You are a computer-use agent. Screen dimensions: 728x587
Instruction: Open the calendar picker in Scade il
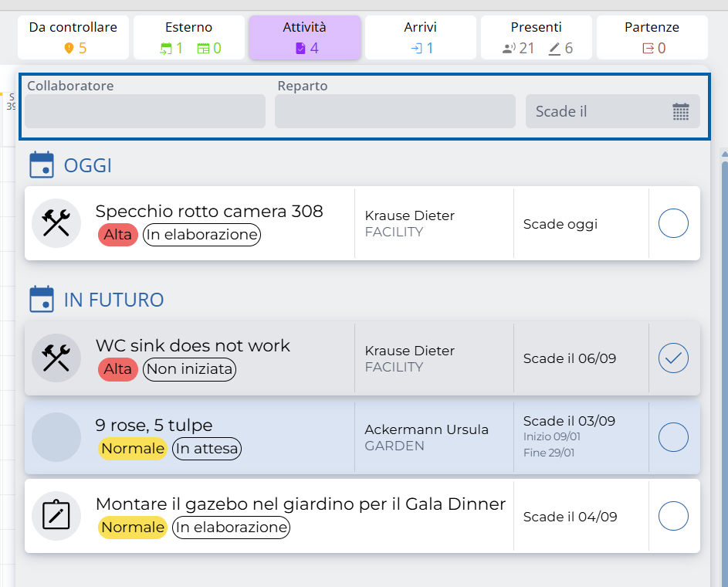(x=680, y=111)
